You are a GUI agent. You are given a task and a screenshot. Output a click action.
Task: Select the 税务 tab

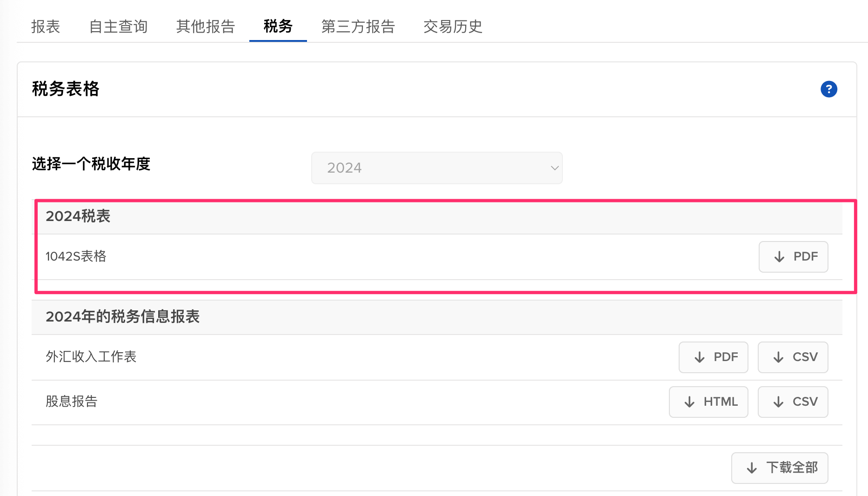278,27
